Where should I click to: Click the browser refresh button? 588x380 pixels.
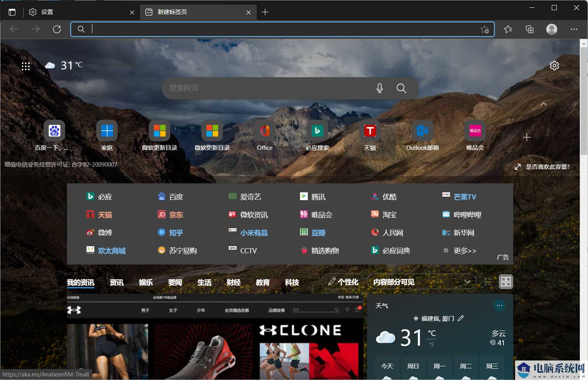click(57, 29)
